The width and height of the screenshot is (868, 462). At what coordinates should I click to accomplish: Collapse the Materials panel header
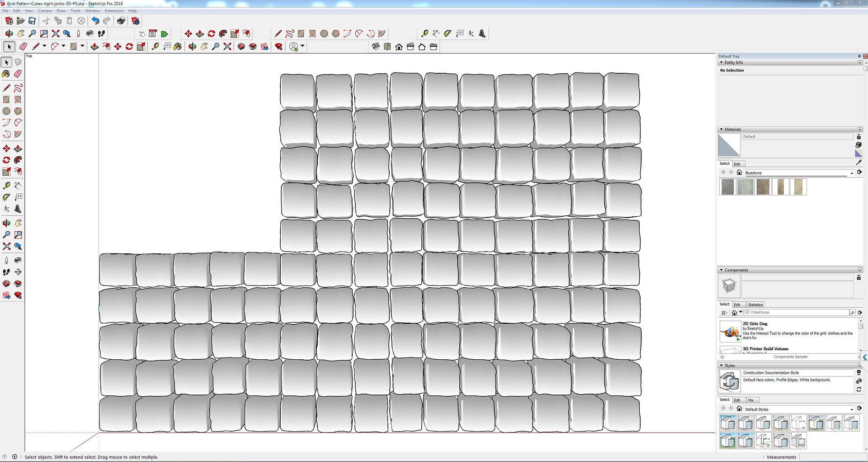click(x=722, y=129)
